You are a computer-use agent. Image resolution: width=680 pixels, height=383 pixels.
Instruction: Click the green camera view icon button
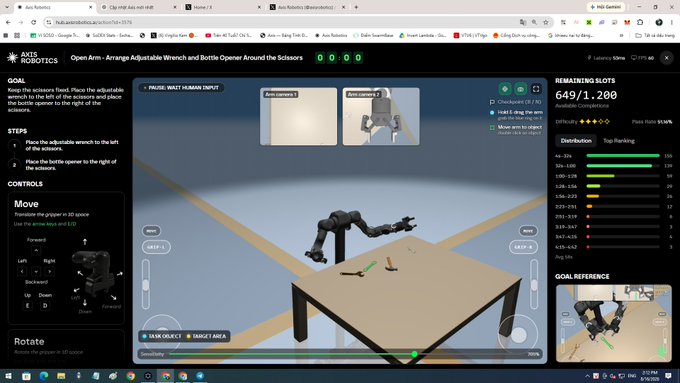[520, 89]
